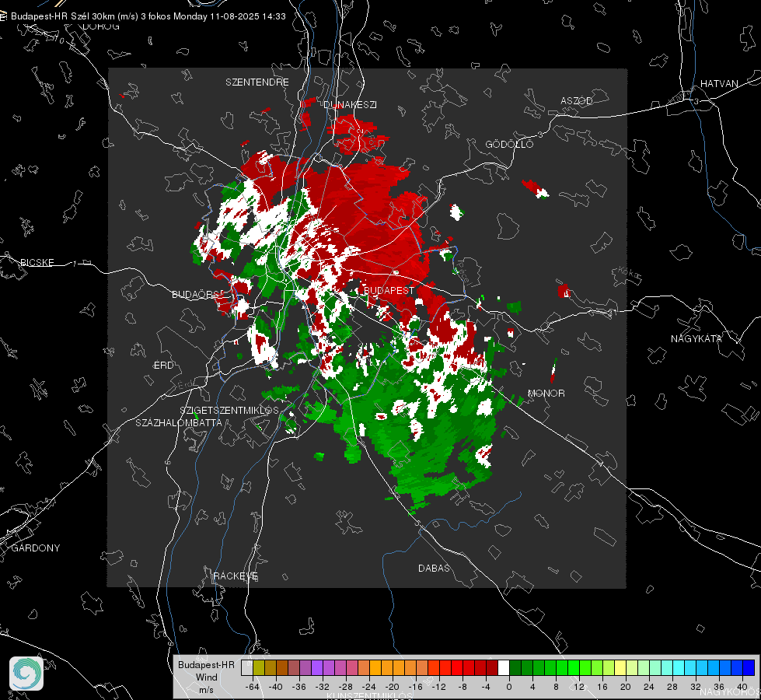Viewport: 761px width, 700px height.
Task: Click the MONOR map label
Action: pos(546,394)
